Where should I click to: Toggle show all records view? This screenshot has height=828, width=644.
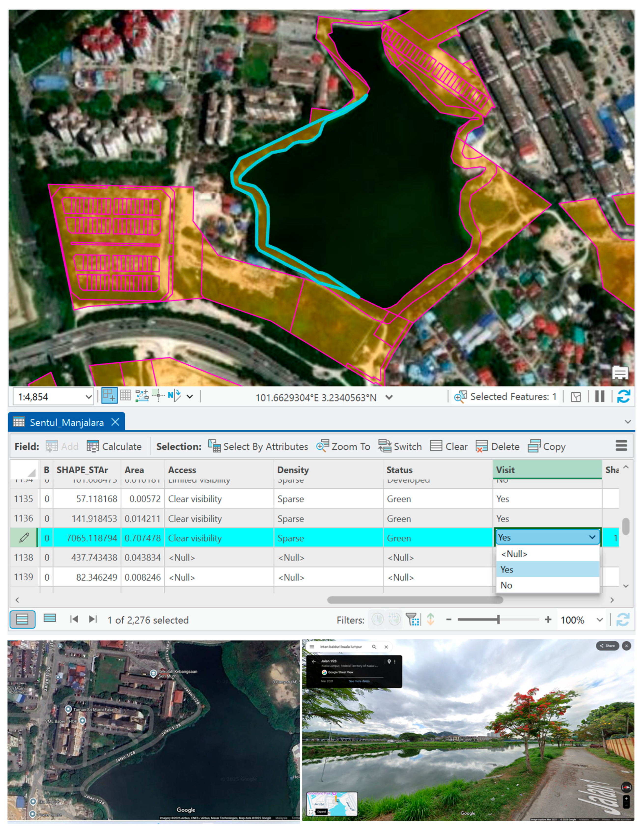[x=22, y=619]
